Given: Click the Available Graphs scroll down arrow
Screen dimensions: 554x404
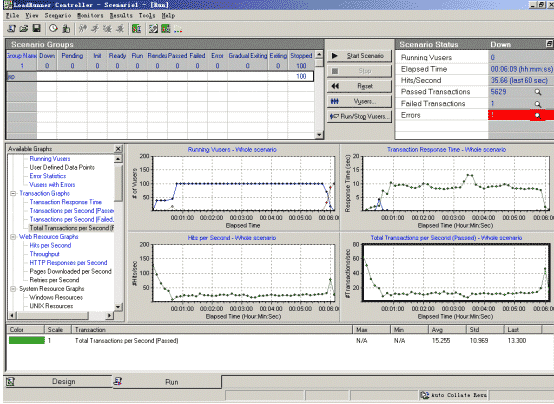Looking at the screenshot, I should 118,306.
